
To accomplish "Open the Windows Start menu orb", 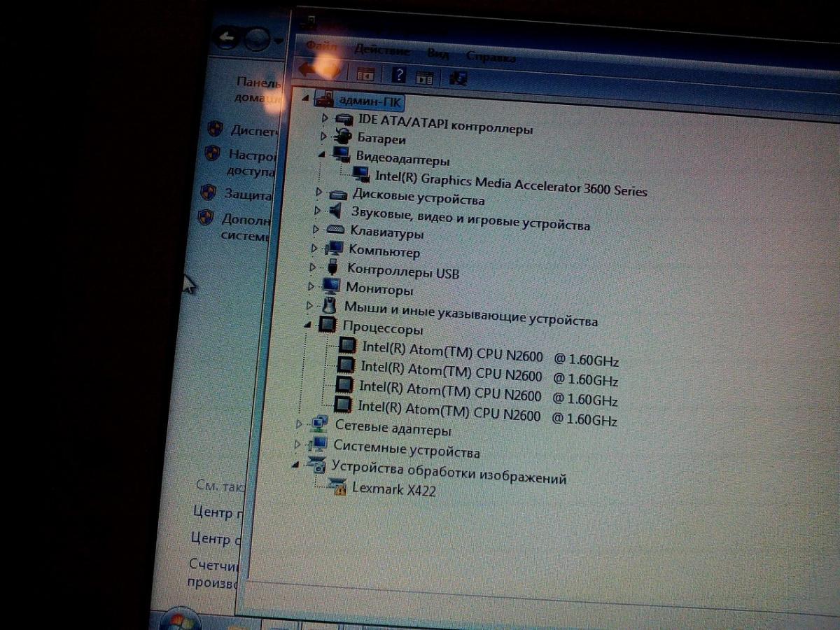I will click(180, 621).
